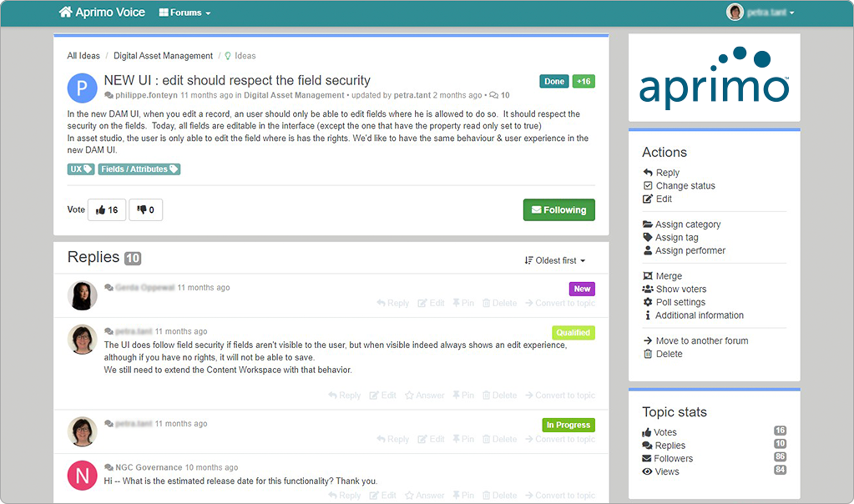Viewport: 854px width, 504px height.
Task: Click the philippe.fonteyn P avatar
Action: (82, 88)
